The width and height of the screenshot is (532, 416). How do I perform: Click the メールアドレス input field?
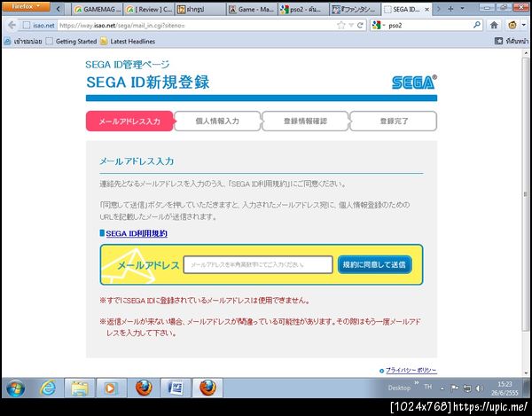pyautogui.click(x=258, y=264)
